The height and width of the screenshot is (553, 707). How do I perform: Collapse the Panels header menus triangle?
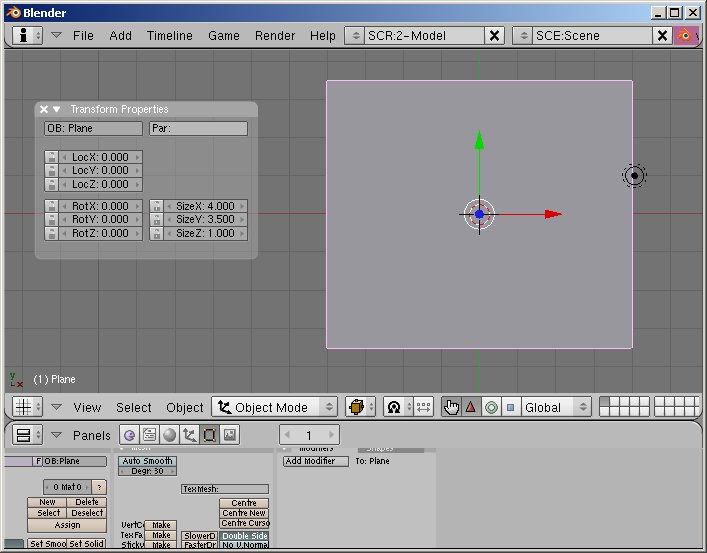[x=56, y=435]
